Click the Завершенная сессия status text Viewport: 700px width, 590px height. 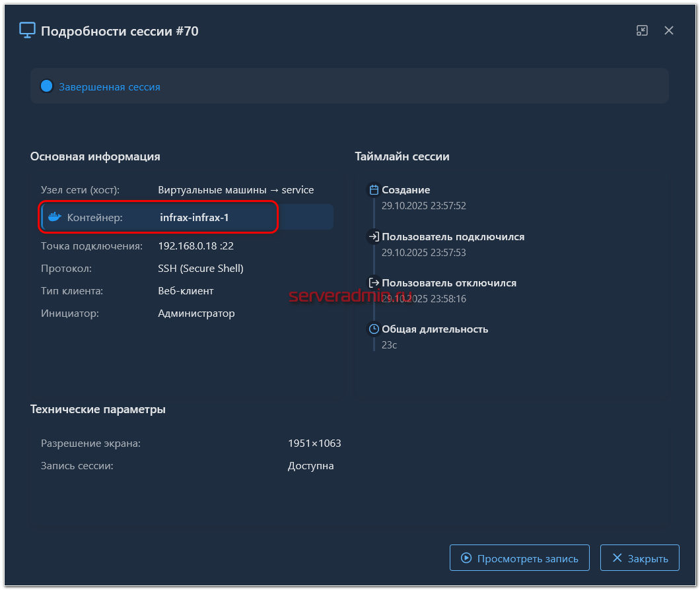[x=110, y=87]
